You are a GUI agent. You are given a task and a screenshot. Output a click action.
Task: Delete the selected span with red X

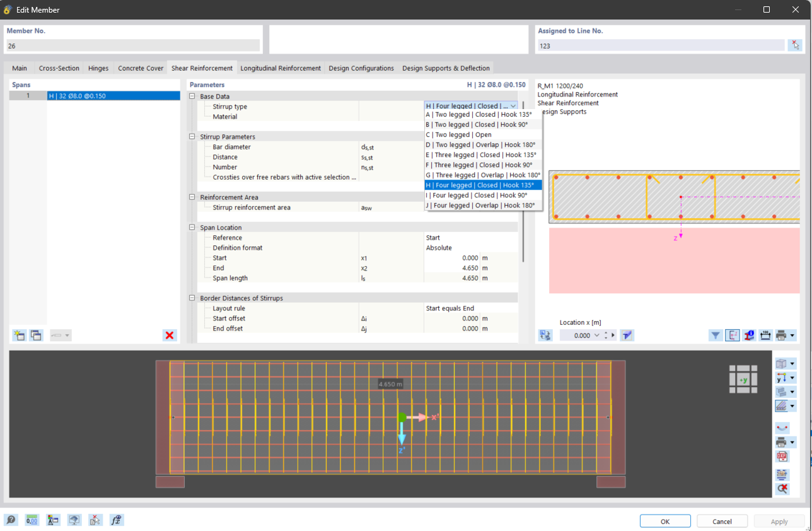click(169, 336)
